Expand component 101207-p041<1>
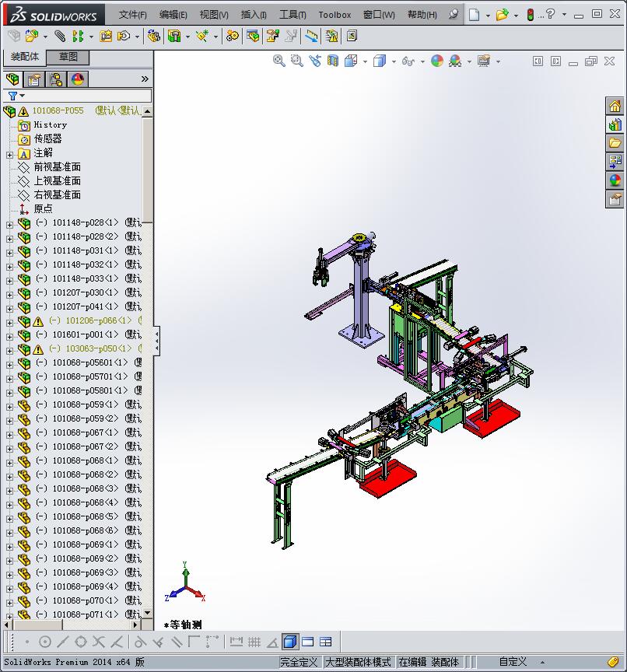The width and height of the screenshot is (627, 672). pos(9,309)
